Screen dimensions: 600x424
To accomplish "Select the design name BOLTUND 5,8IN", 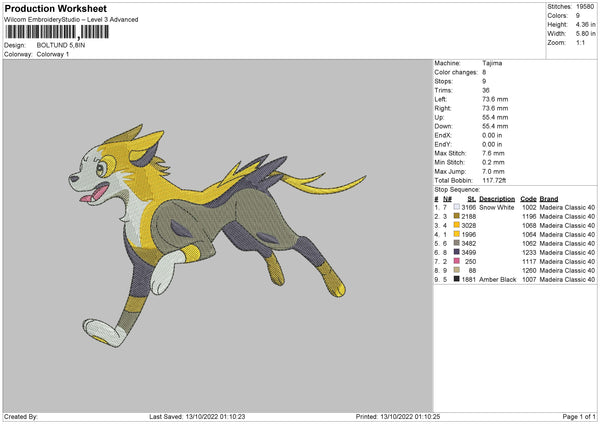I will 61,45.
